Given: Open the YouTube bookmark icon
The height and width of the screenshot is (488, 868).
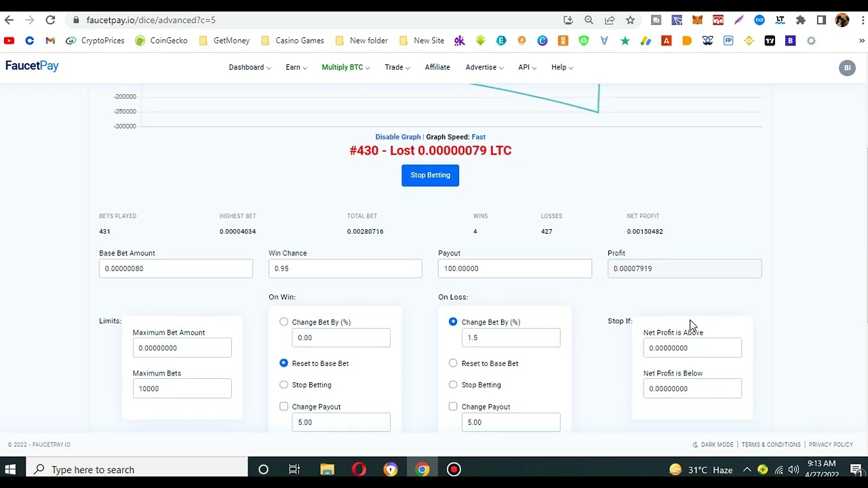Looking at the screenshot, I should [9, 41].
